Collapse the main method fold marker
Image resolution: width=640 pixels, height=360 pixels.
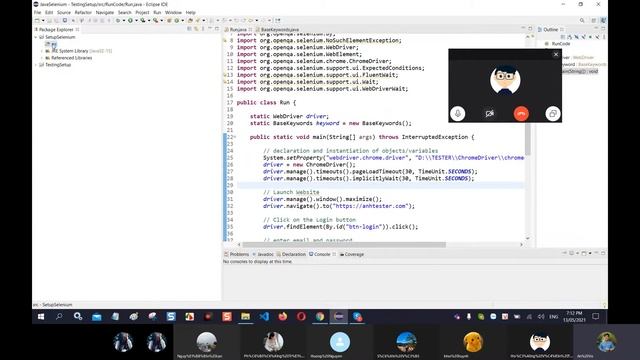click(235, 137)
